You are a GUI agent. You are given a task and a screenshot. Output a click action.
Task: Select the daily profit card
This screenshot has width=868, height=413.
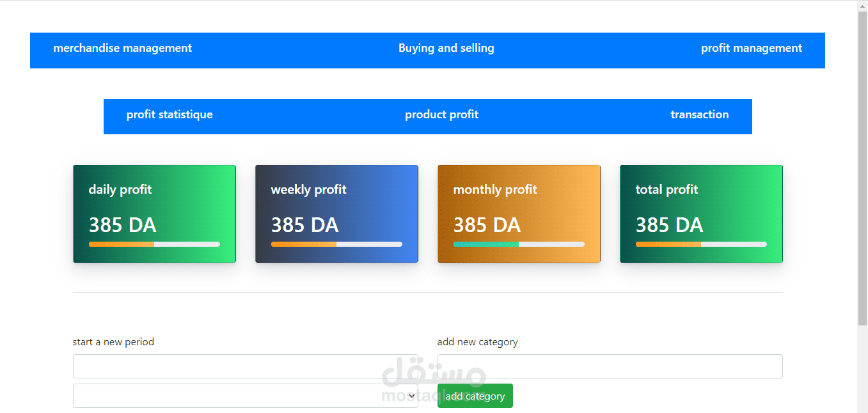pyautogui.click(x=154, y=214)
